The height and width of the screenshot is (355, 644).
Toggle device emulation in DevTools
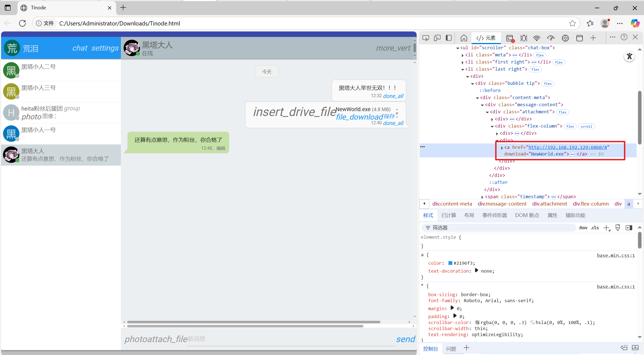click(x=437, y=38)
